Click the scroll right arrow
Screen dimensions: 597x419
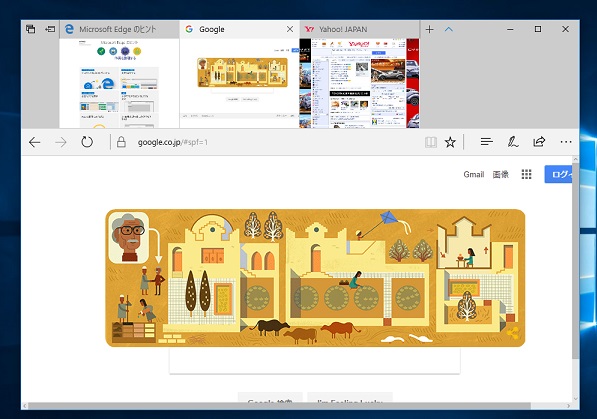pos(568,406)
